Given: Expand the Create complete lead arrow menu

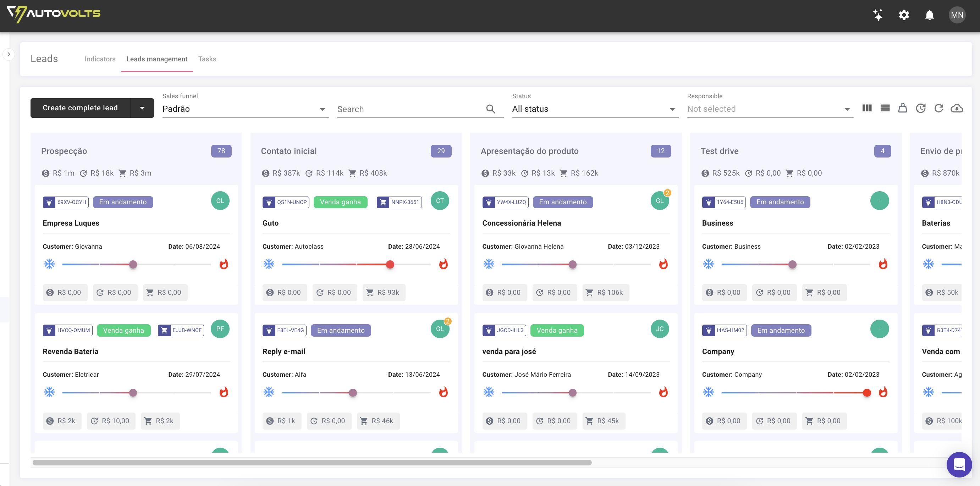Looking at the screenshot, I should [142, 107].
